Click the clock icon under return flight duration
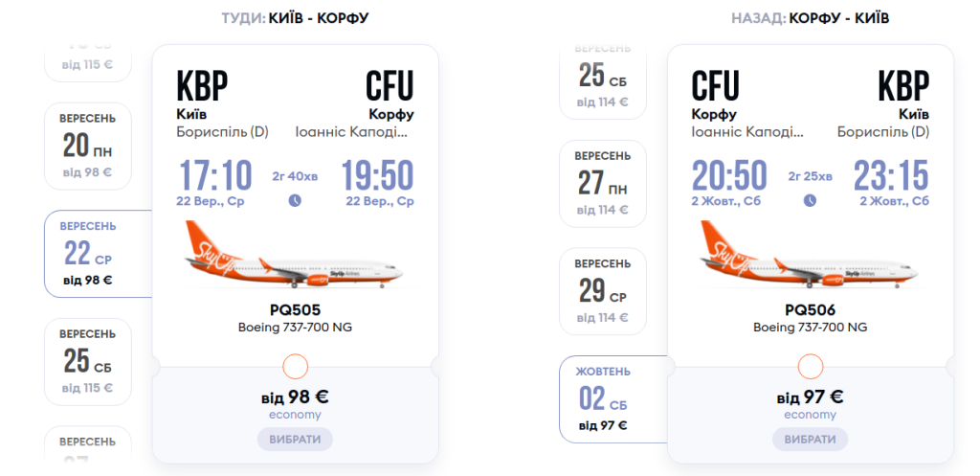 [x=810, y=200]
